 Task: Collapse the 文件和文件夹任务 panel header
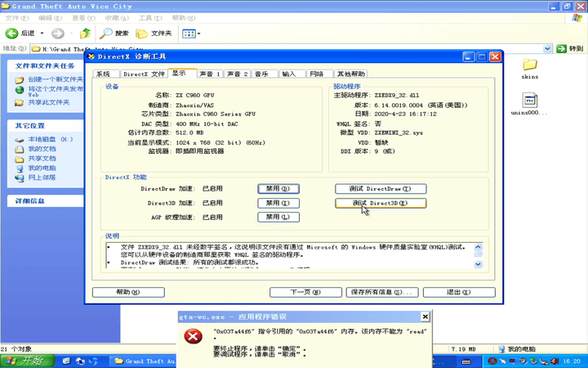(46, 65)
